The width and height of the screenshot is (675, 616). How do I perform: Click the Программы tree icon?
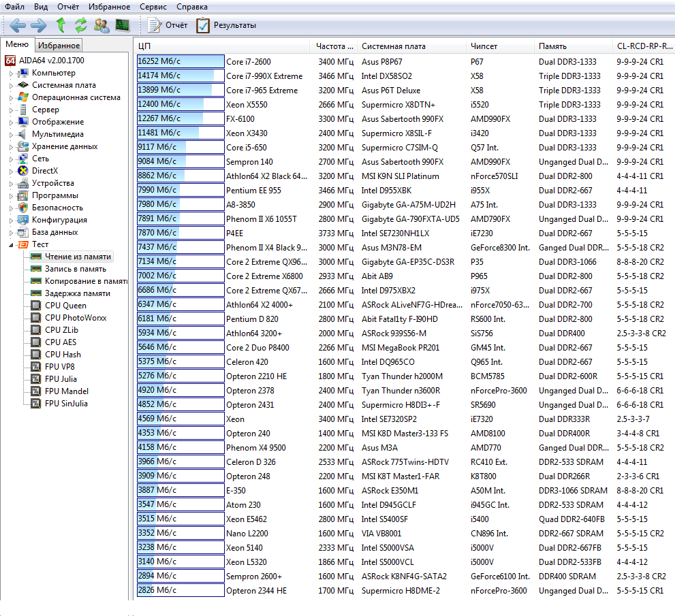(22, 196)
